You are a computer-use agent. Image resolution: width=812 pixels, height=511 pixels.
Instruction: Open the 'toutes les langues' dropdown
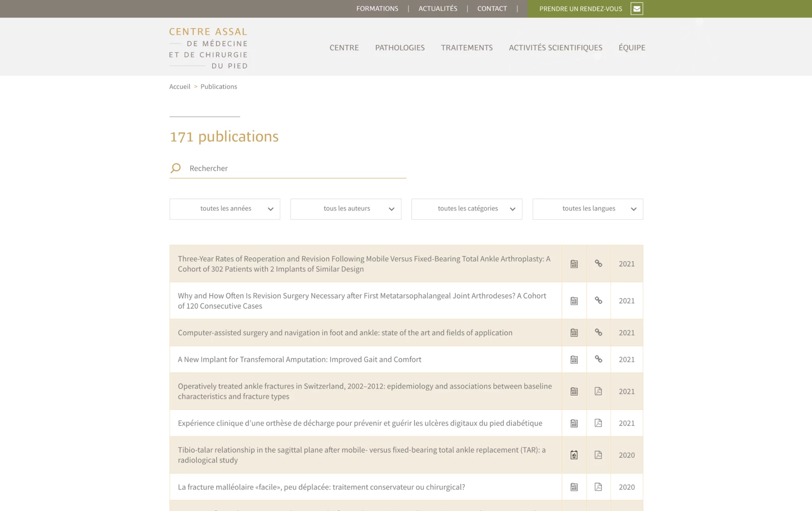[588, 209]
